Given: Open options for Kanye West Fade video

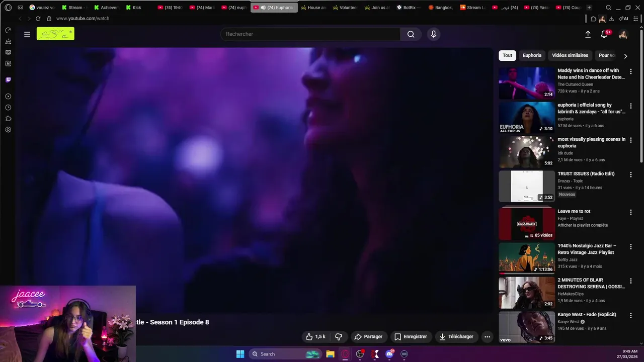Looking at the screenshot, I should (x=630, y=315).
